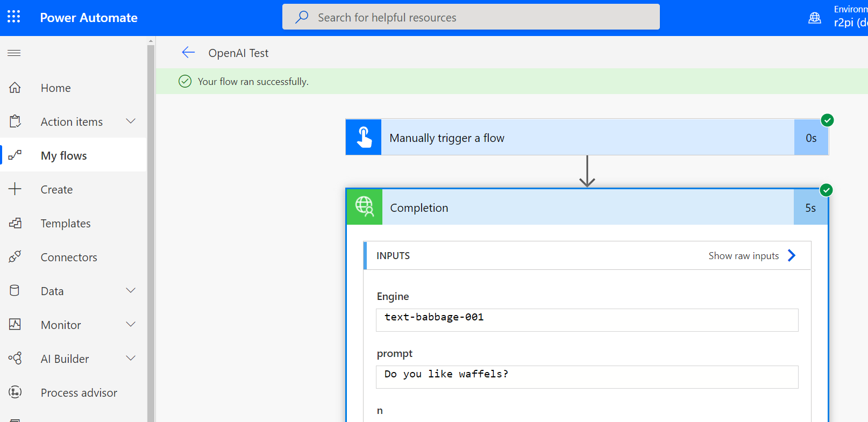The width and height of the screenshot is (868, 422).
Task: Click the text-babbage-001 Engine value field
Action: coord(587,320)
